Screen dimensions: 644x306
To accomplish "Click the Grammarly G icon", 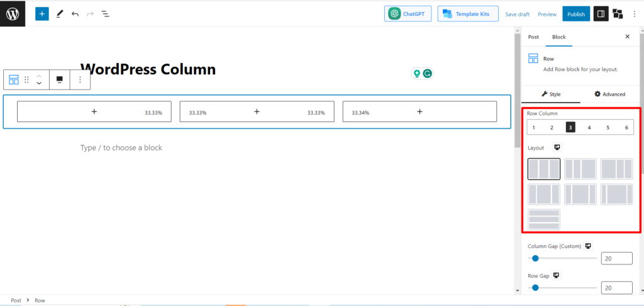I will point(428,74).
